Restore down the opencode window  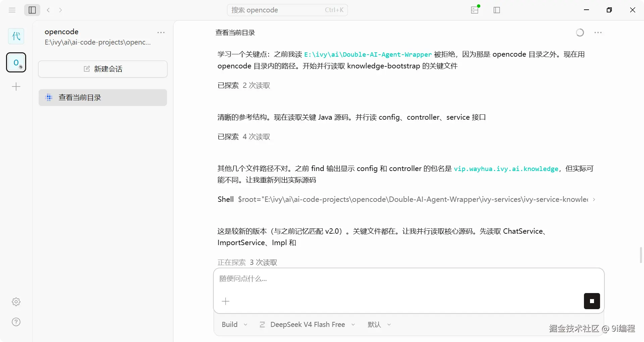coord(609,10)
